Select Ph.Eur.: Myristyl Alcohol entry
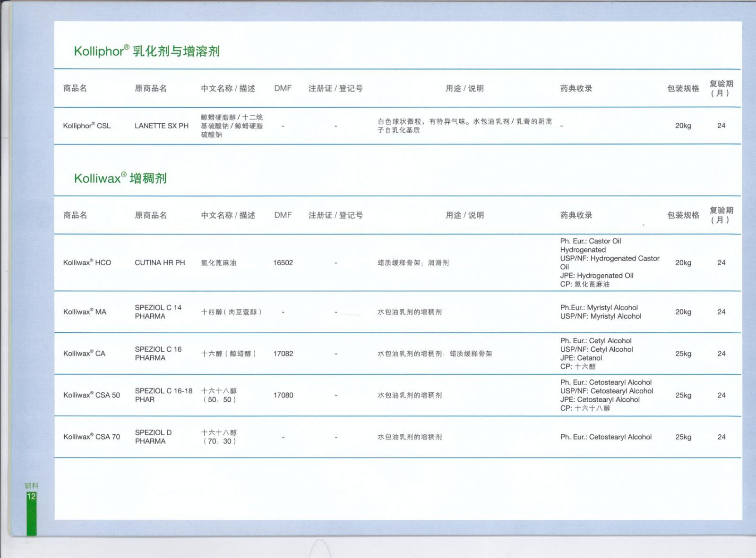Viewport: 756px width, 558px height. 599,307
